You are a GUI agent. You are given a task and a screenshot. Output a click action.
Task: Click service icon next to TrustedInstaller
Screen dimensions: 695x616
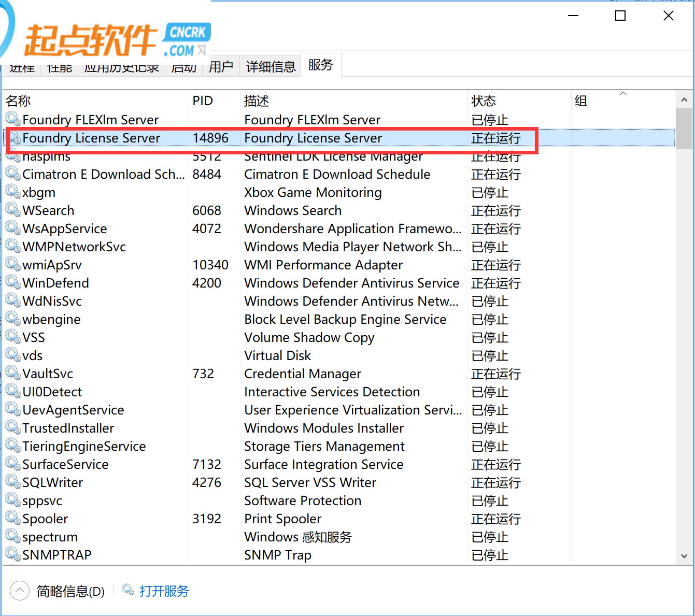13,427
